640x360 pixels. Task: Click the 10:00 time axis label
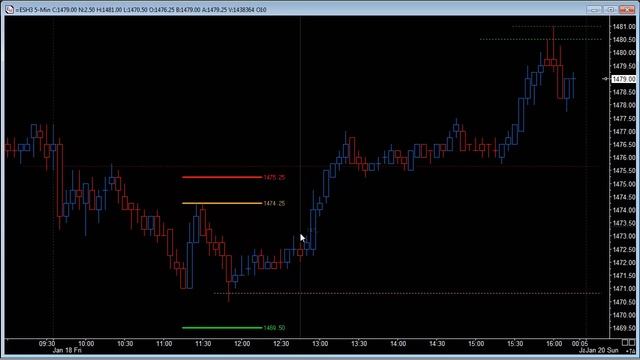(x=86, y=344)
